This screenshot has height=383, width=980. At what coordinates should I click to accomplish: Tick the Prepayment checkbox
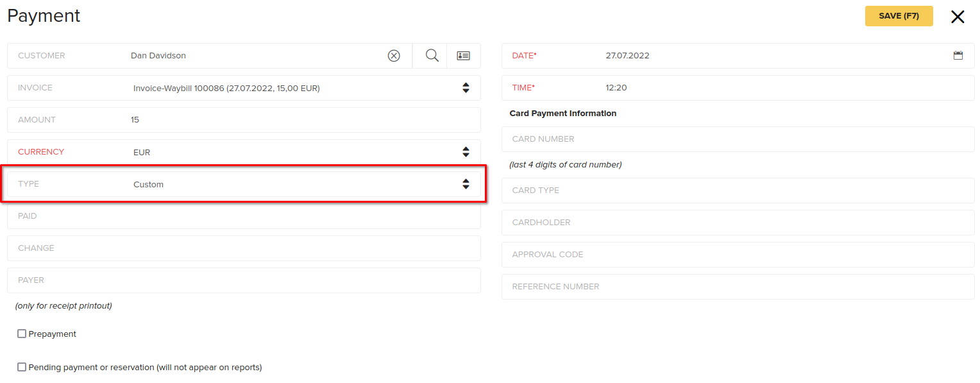(x=22, y=334)
